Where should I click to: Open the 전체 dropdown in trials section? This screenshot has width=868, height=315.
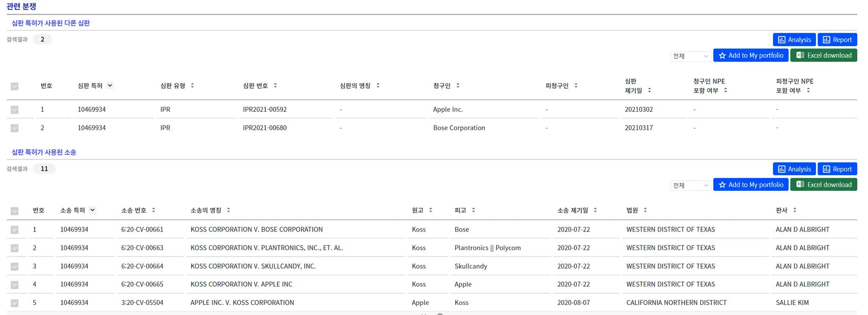click(690, 56)
